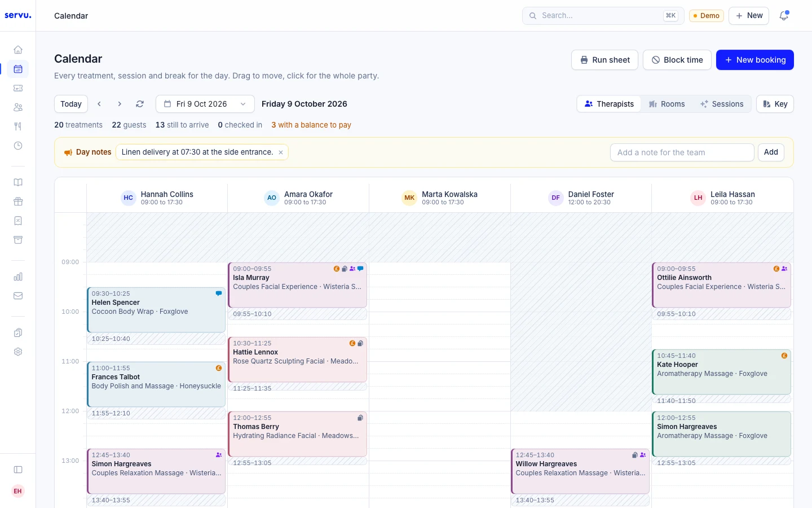
Task: Open the ticket/voucher icon in the sidebar
Action: tap(18, 88)
